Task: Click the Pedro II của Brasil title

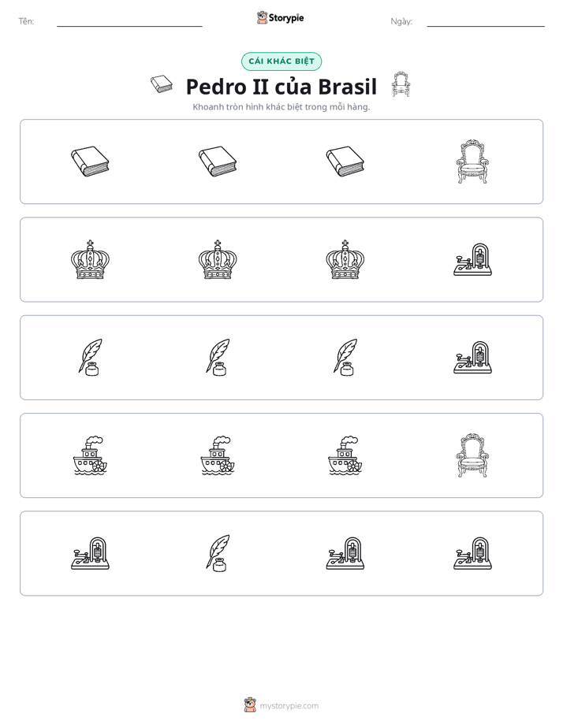Action: point(281,87)
